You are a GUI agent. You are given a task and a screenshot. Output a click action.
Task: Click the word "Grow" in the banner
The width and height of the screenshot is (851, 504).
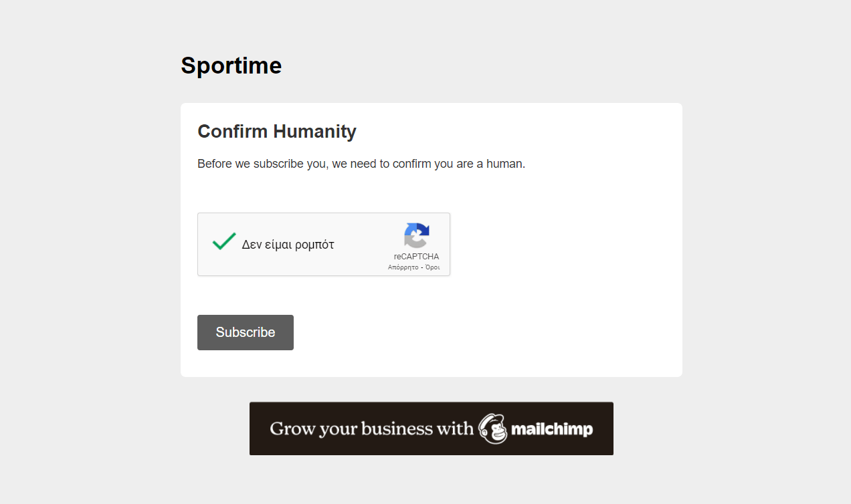[x=292, y=428]
